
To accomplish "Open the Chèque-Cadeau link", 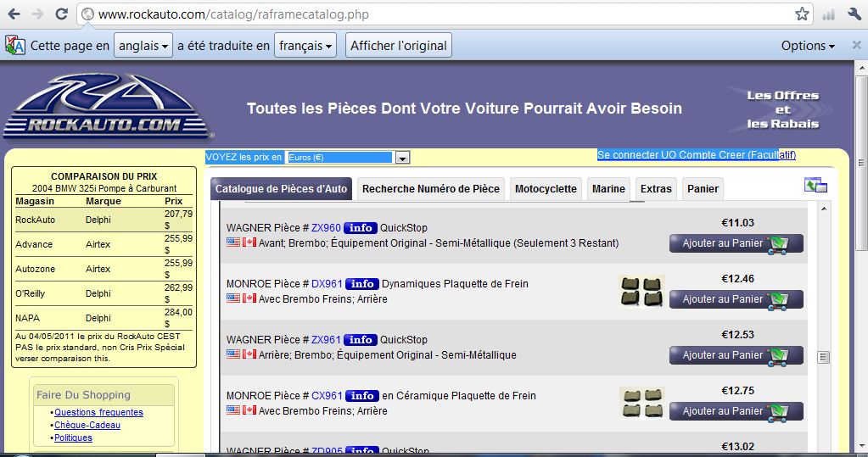I will point(87,425).
